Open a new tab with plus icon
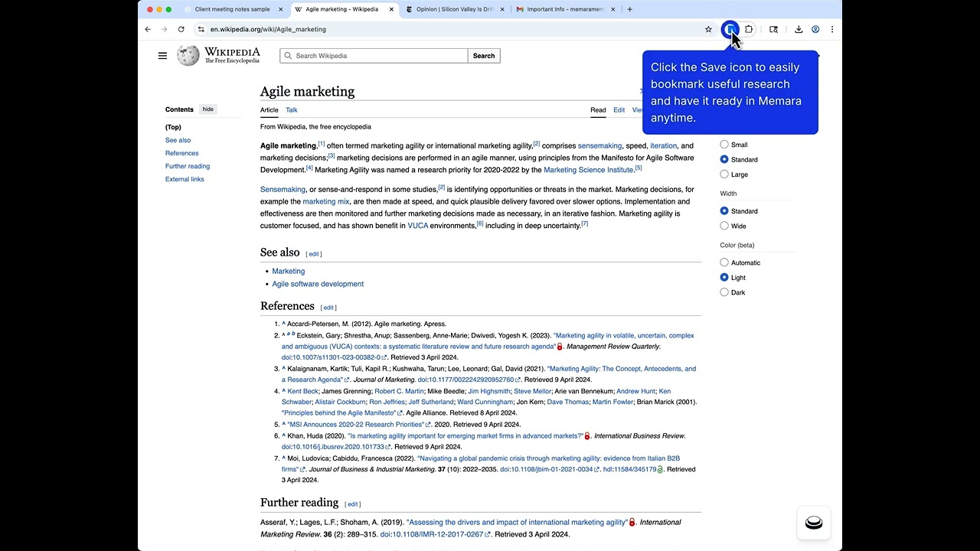The image size is (980, 551). (x=630, y=9)
